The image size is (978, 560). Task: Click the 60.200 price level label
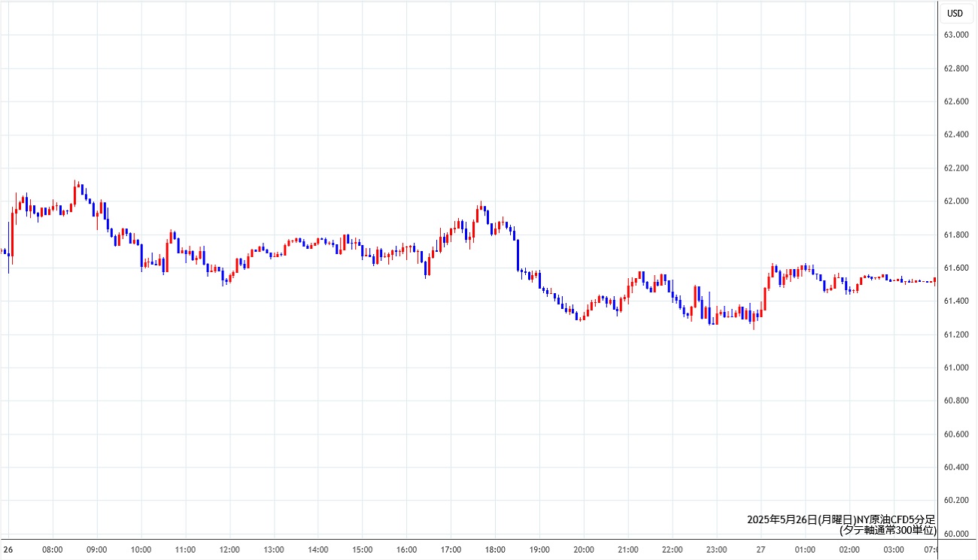tap(956, 501)
